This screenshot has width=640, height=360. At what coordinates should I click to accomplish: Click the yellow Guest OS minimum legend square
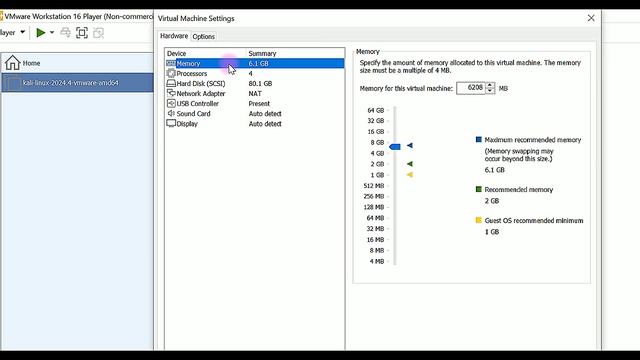pos(479,220)
